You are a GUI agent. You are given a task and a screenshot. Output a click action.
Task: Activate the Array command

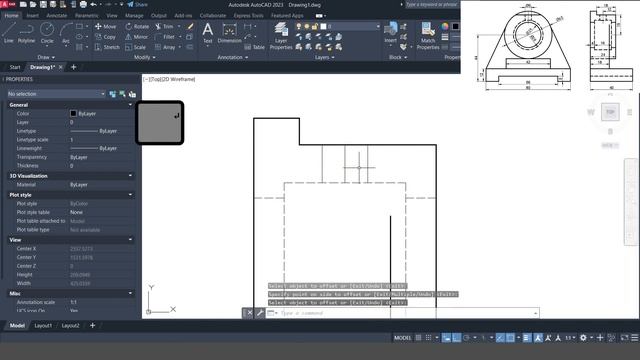pos(165,47)
